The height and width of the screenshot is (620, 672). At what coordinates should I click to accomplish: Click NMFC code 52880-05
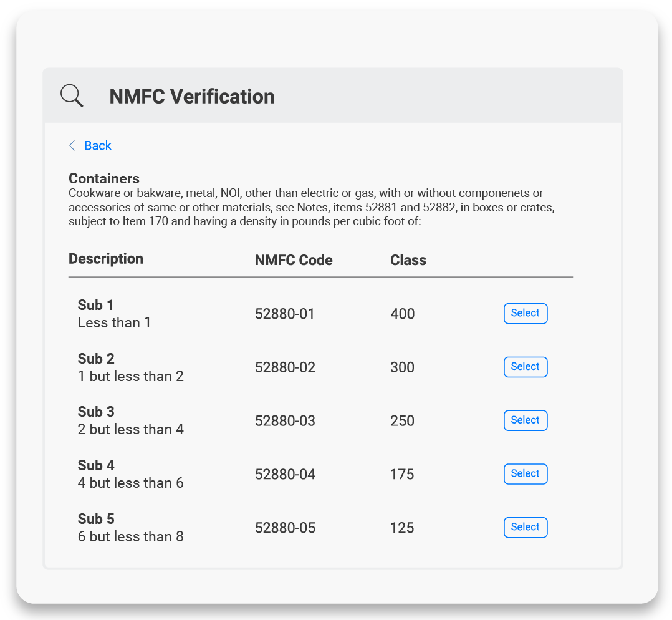point(285,528)
